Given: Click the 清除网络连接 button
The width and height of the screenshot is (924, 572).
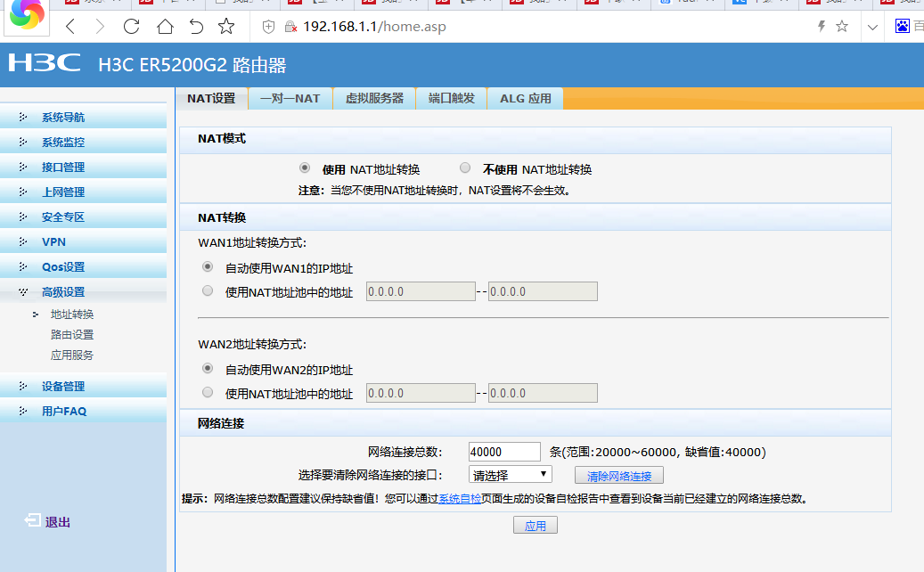Looking at the screenshot, I should point(618,476).
